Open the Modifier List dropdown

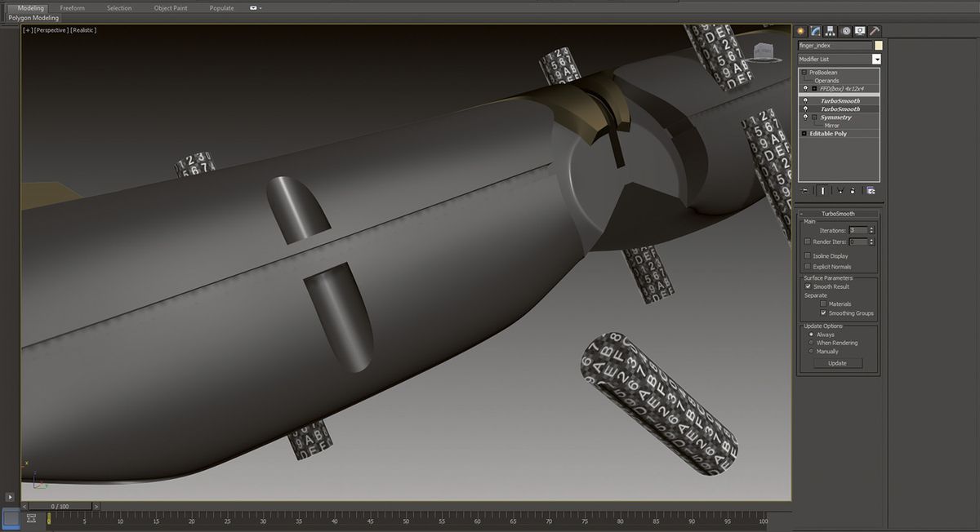[x=876, y=59]
